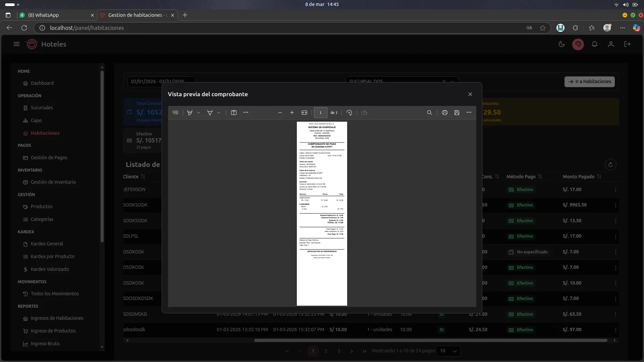Select the PDF highlight tool
Viewport: 644px width, 362px height.
[x=190, y=113]
